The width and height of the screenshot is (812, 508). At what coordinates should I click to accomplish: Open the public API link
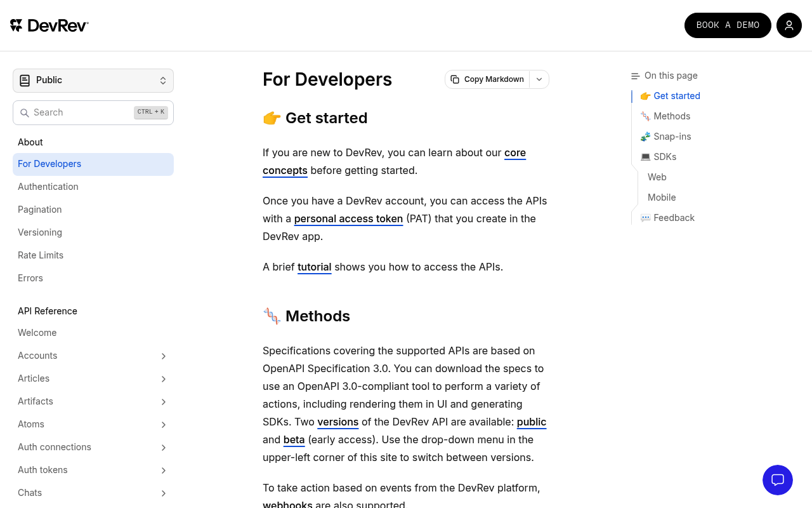click(532, 422)
